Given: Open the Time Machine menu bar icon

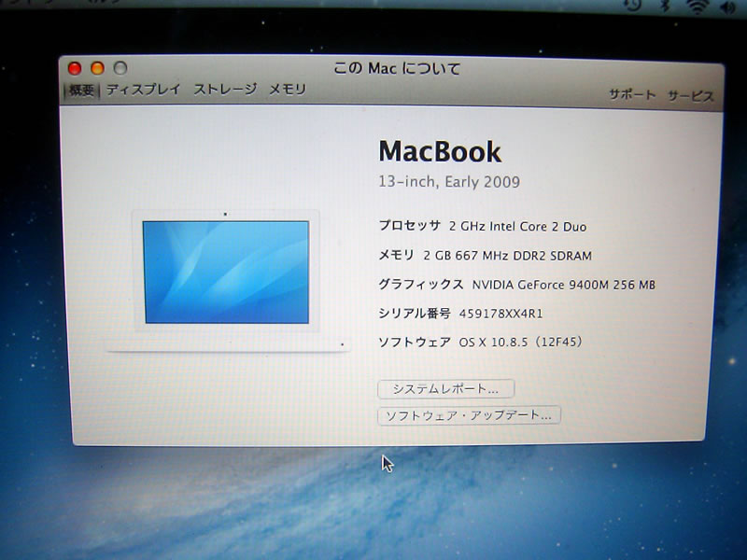Looking at the screenshot, I should point(634,5).
